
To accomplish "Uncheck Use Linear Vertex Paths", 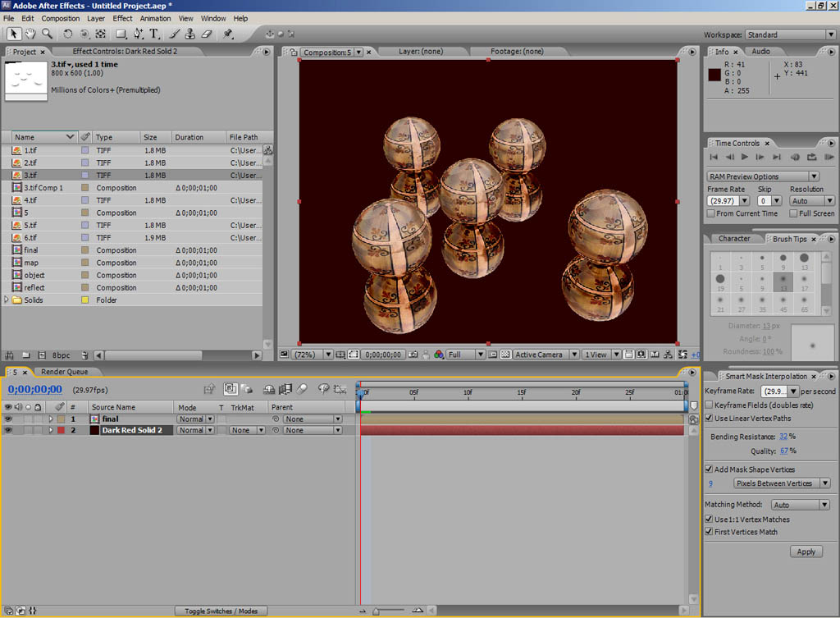I will point(709,418).
